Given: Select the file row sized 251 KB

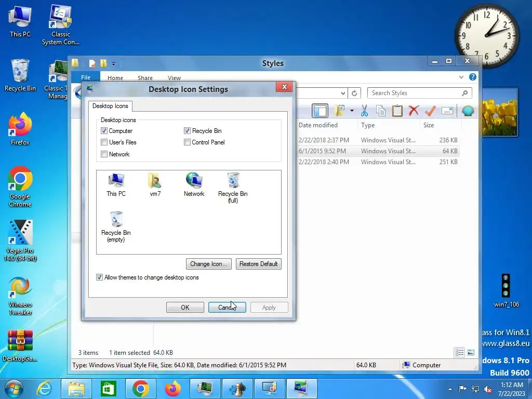Looking at the screenshot, I should 377,162.
